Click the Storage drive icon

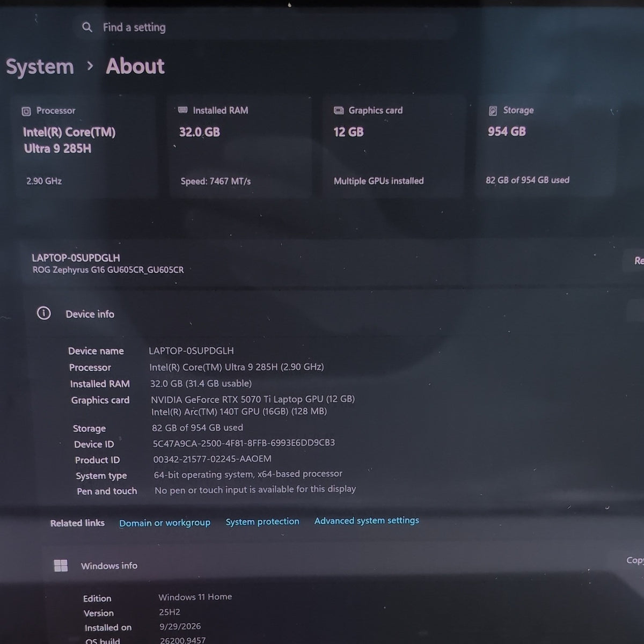(493, 111)
